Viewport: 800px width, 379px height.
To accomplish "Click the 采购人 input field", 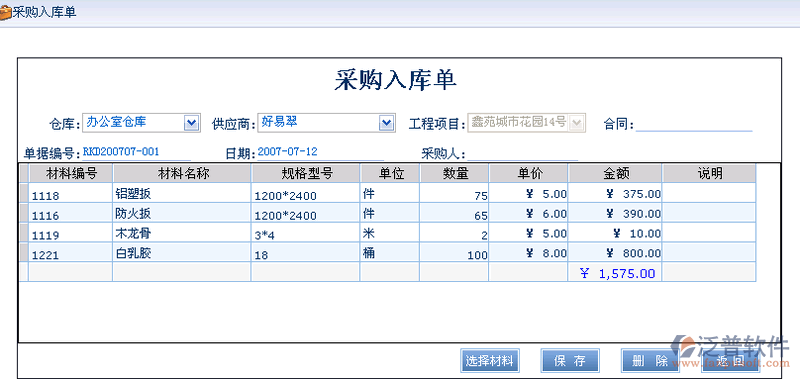I will pyautogui.click(x=522, y=153).
